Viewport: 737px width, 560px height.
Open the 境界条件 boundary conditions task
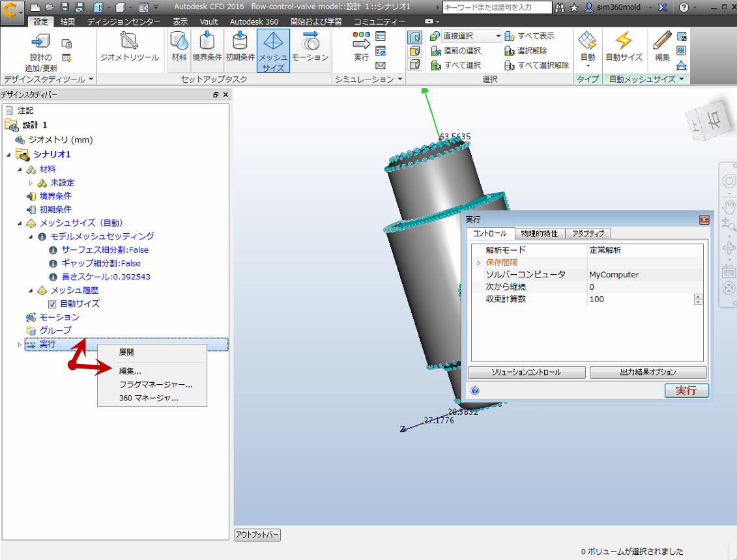[207, 46]
